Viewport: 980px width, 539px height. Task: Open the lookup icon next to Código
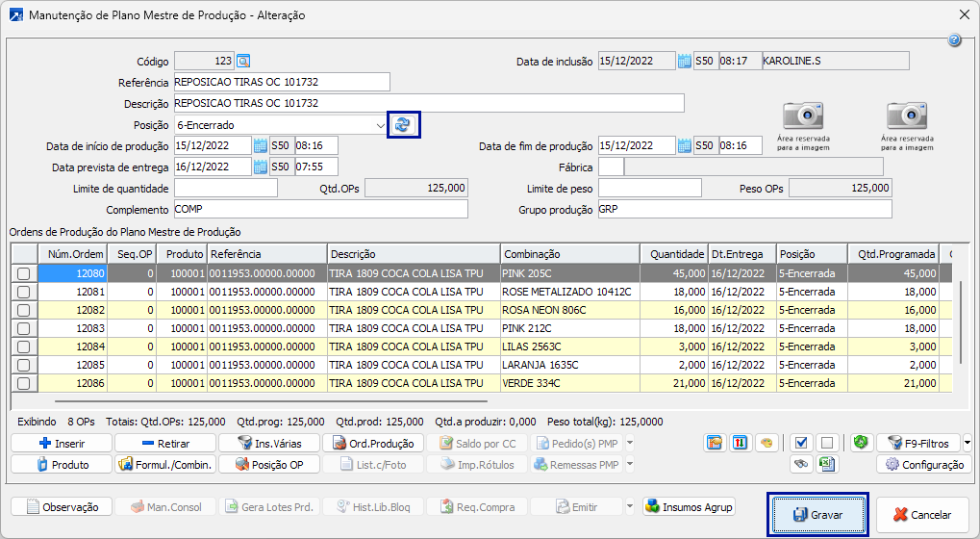[243, 61]
